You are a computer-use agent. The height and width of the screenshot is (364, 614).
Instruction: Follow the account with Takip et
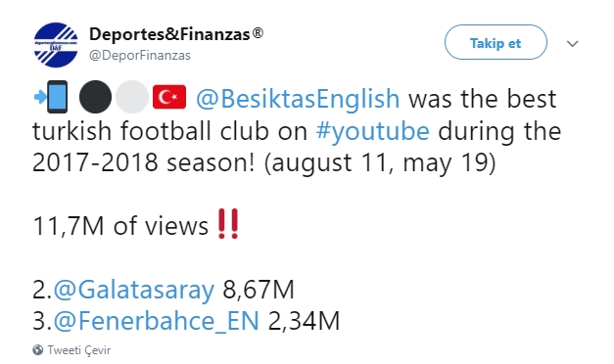(x=496, y=42)
